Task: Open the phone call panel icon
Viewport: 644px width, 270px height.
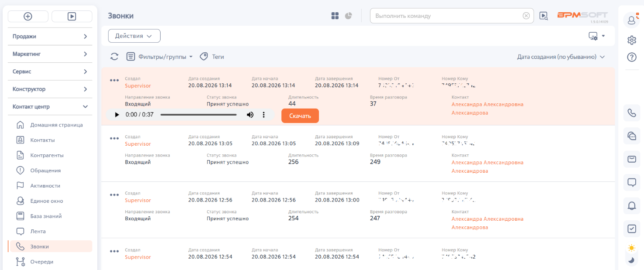Action: click(631, 113)
